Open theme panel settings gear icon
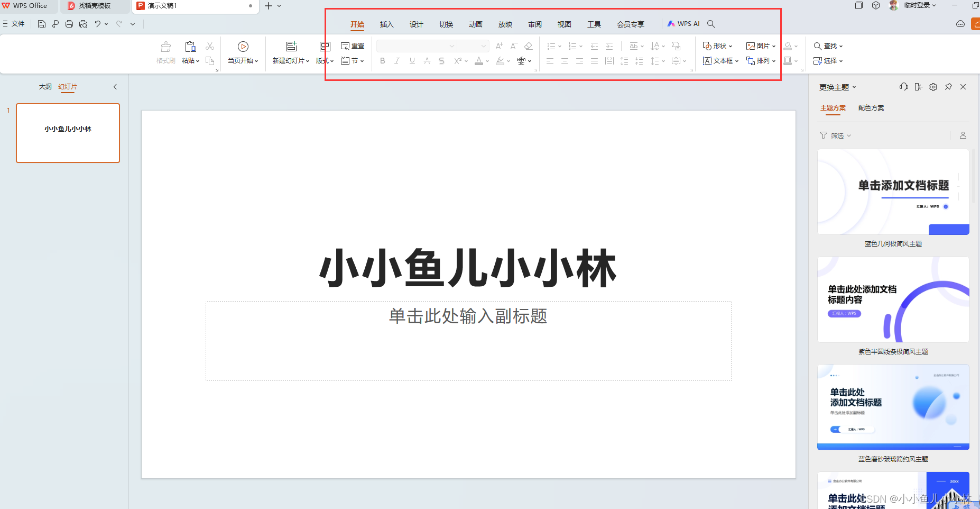The width and height of the screenshot is (980, 509). (x=933, y=87)
